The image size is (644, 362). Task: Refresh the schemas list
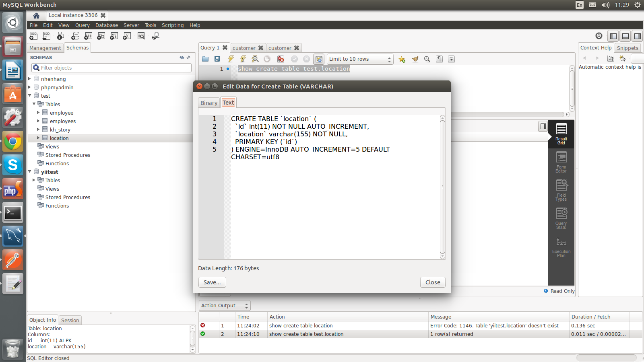(182, 58)
